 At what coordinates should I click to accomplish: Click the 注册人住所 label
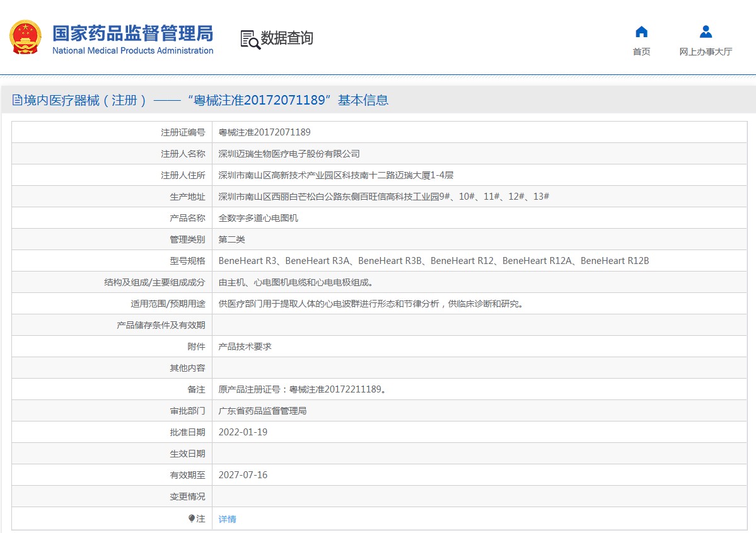[183, 175]
